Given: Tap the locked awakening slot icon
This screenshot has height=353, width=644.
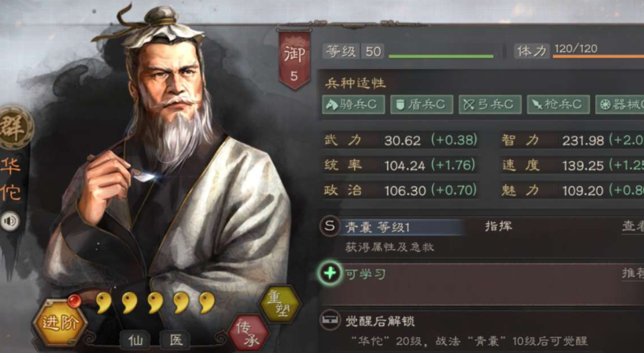Looking at the screenshot, I should 330,321.
